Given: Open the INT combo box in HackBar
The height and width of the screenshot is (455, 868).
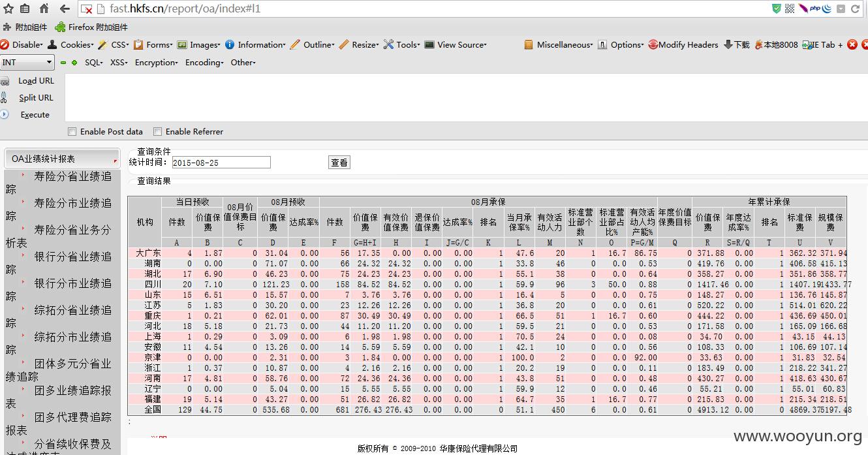Looking at the screenshot, I should click(27, 62).
